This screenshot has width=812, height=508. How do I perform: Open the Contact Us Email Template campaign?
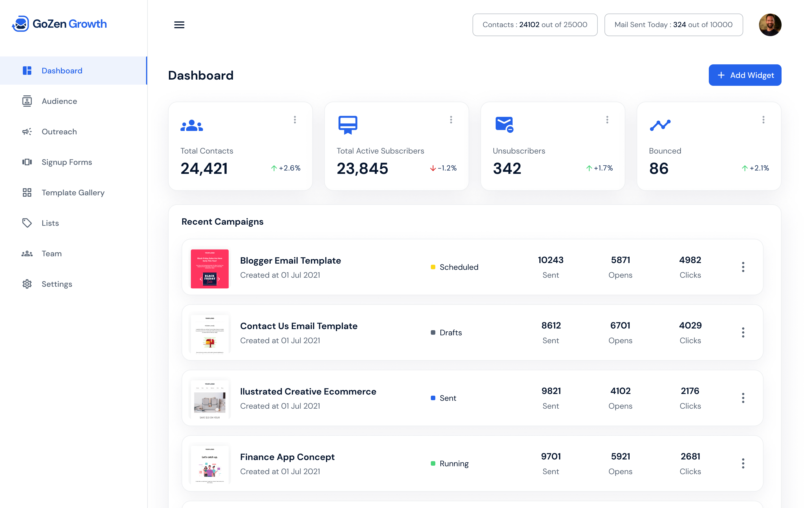pos(299,326)
